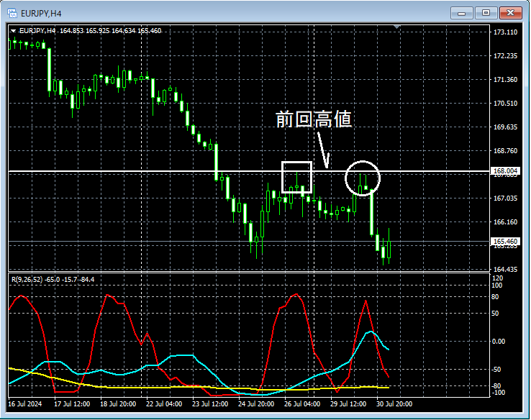Click the 173.110 price scale label
The width and height of the screenshot is (531, 420).
pyautogui.click(x=505, y=32)
